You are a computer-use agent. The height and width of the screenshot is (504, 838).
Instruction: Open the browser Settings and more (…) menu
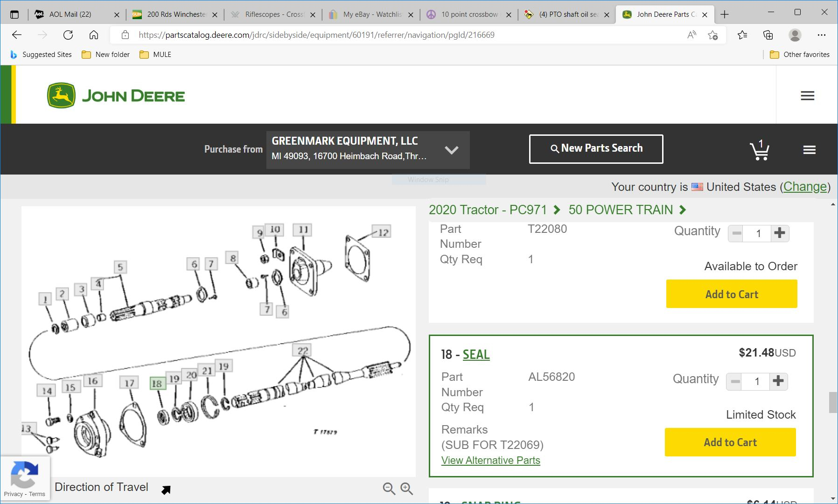(x=822, y=35)
